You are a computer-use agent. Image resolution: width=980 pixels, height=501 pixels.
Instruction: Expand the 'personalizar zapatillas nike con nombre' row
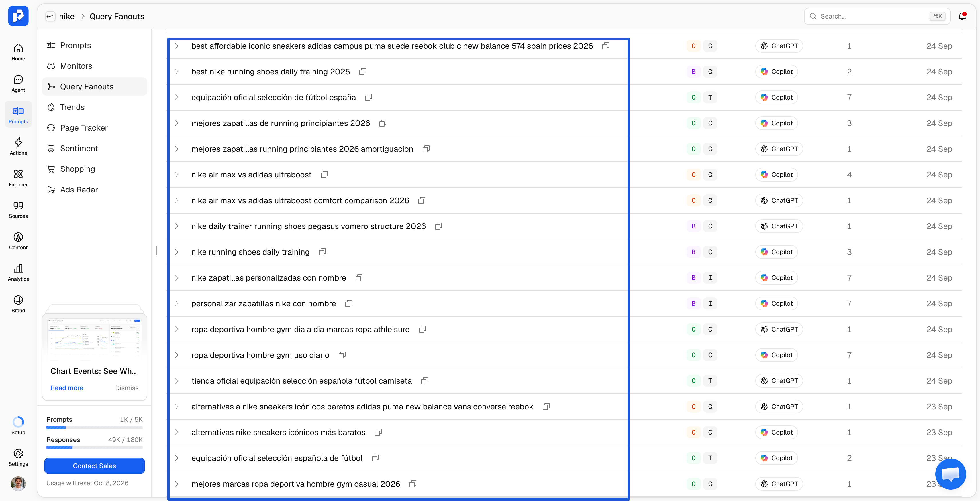pos(177,304)
